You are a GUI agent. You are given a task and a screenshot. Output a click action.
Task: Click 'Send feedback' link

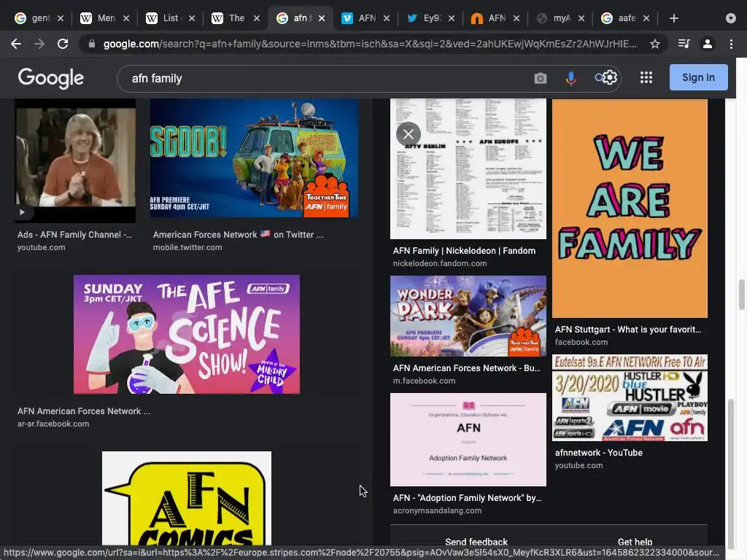(476, 542)
